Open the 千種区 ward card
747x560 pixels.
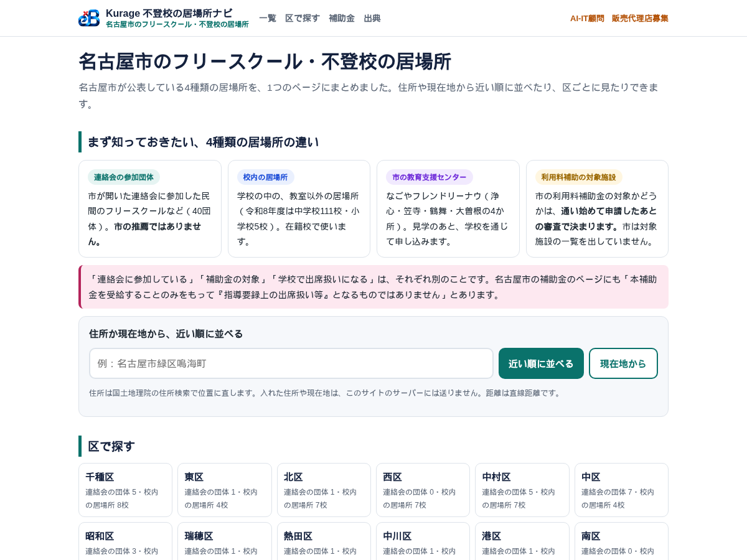click(125, 490)
